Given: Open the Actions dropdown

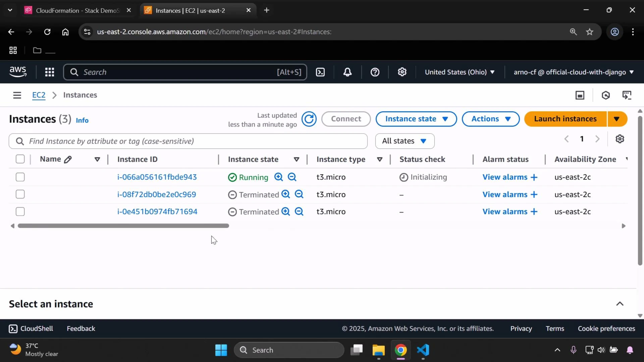Looking at the screenshot, I should (x=490, y=119).
